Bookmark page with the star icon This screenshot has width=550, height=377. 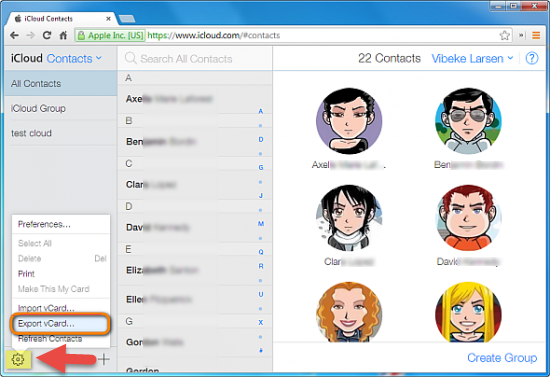(504, 35)
